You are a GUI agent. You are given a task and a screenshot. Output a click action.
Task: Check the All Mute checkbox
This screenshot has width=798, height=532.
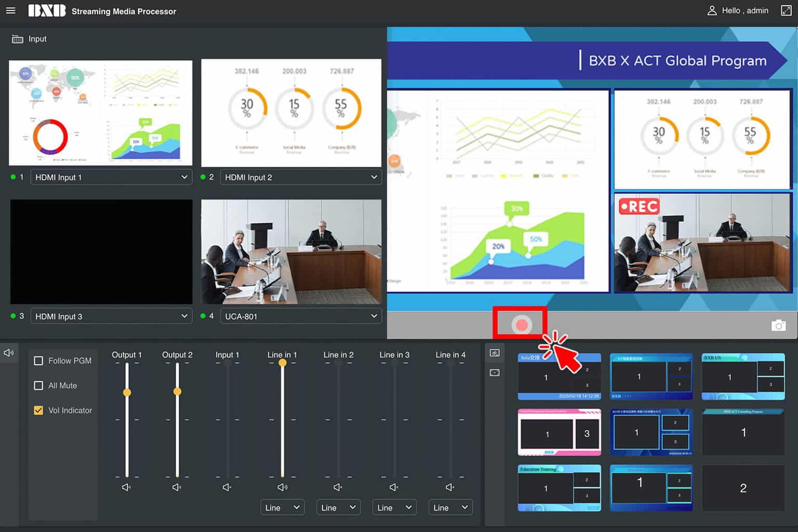38,385
